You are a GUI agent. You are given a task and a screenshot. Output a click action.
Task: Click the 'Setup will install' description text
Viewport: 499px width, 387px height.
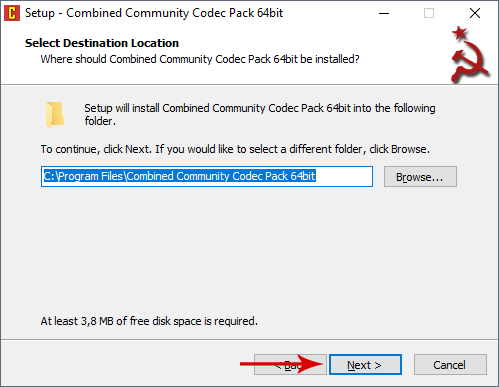pyautogui.click(x=260, y=114)
